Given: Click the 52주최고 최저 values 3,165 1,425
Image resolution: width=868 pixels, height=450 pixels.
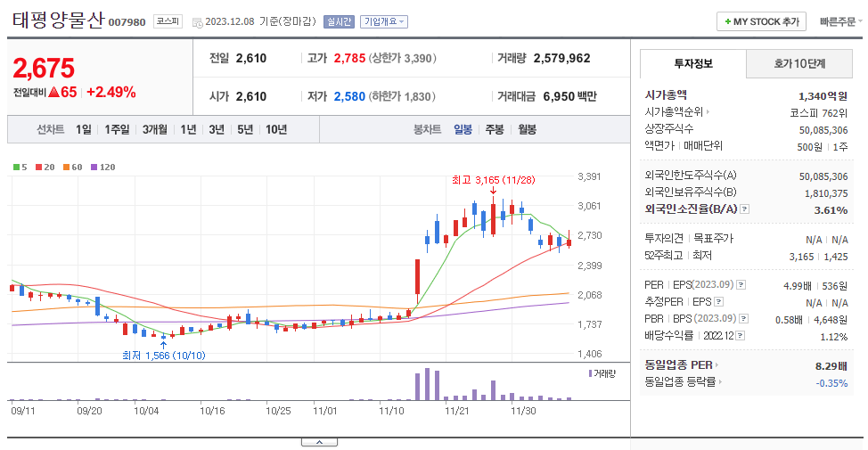Looking at the screenshot, I should click(x=818, y=257).
